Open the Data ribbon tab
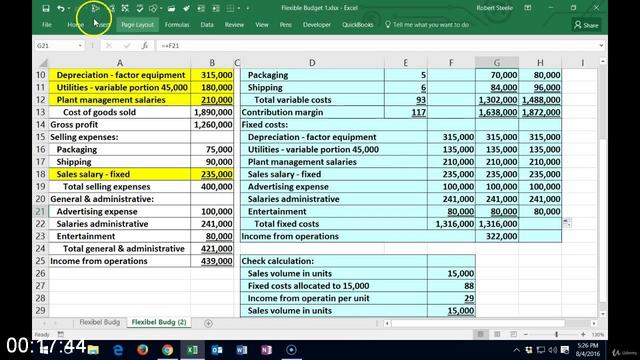The image size is (640, 360). pos(207,25)
